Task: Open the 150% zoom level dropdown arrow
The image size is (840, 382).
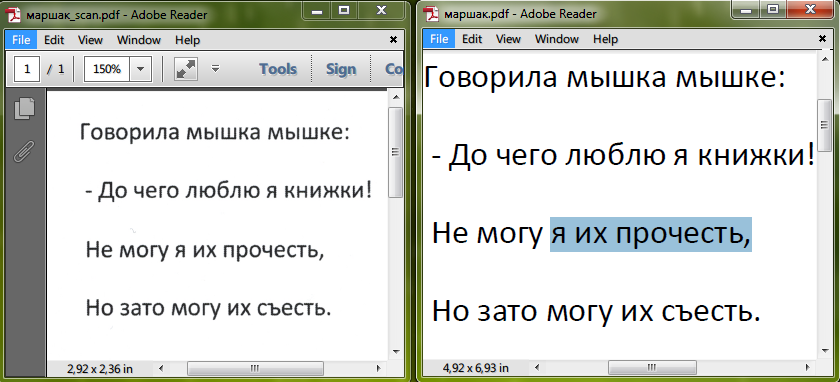Action: click(x=140, y=69)
